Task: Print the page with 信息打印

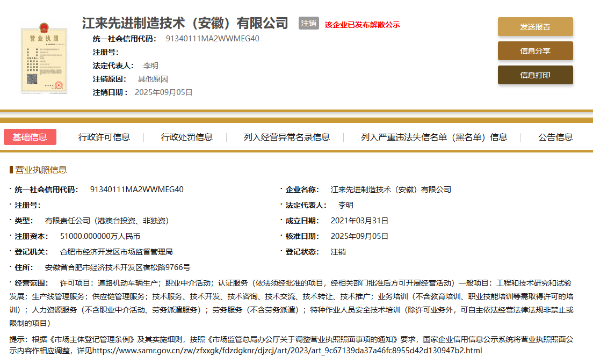Action: point(535,75)
